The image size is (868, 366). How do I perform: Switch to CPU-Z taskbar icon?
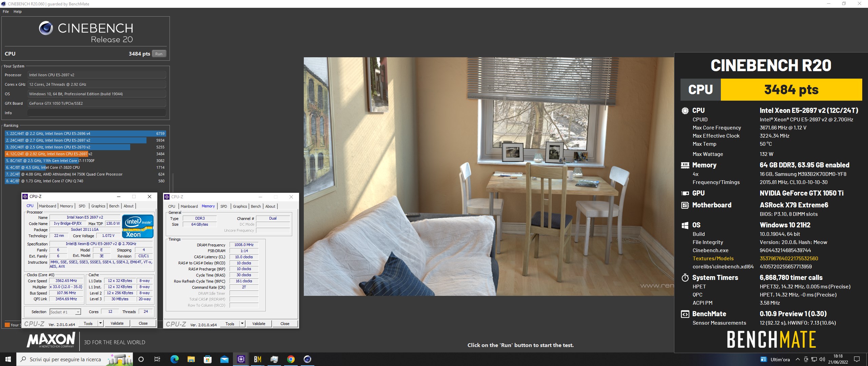241,359
